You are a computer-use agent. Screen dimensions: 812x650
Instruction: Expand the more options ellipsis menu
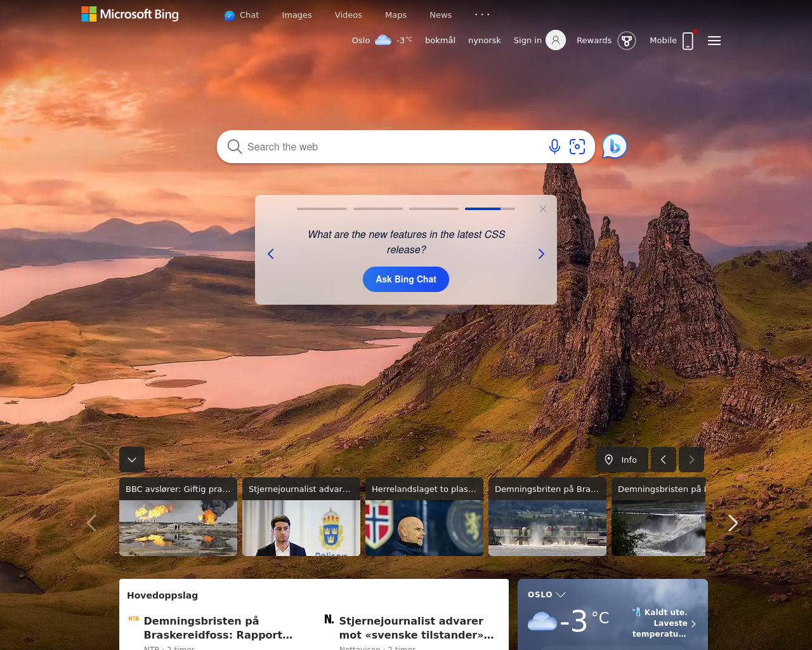(x=482, y=14)
